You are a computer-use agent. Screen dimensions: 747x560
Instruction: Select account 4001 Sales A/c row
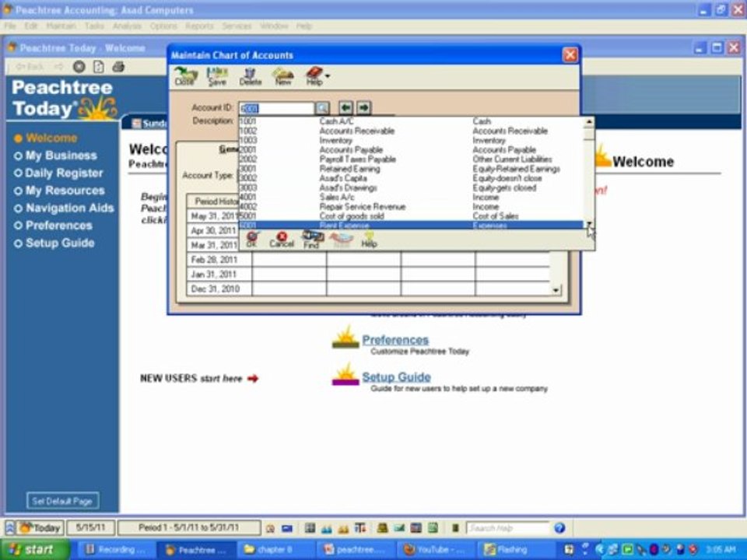pyautogui.click(x=411, y=197)
